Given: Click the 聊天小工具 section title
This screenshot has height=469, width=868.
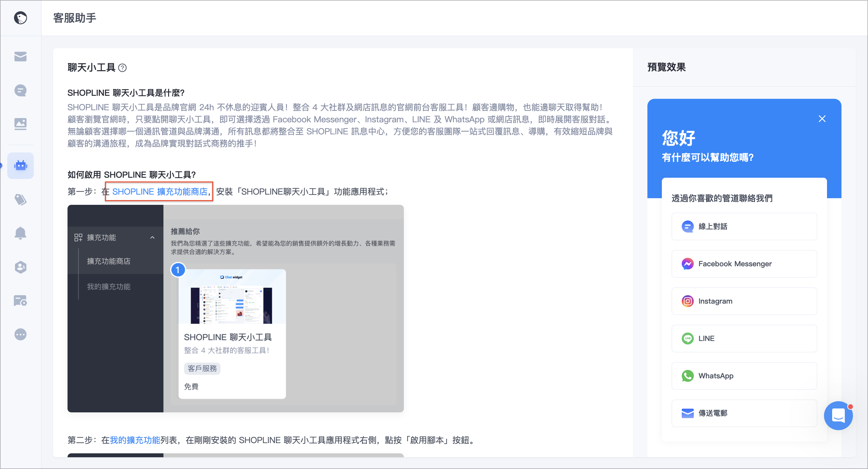Looking at the screenshot, I should tap(91, 68).
